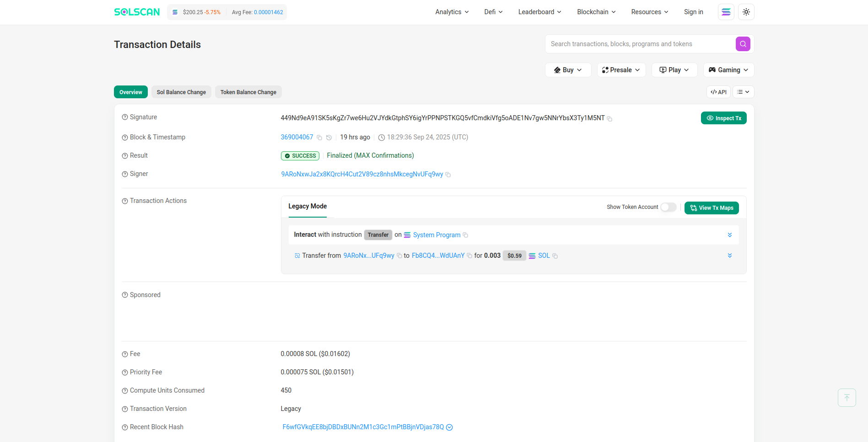
Task: Toggle Show Token Account switch
Action: [668, 208]
